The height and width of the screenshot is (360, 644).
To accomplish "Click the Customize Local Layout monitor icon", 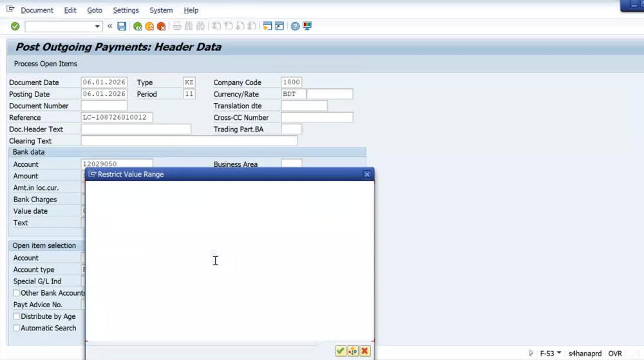I will pyautogui.click(x=307, y=26).
